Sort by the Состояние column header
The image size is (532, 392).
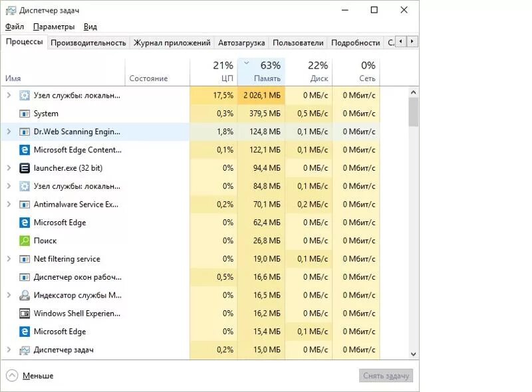coord(158,72)
